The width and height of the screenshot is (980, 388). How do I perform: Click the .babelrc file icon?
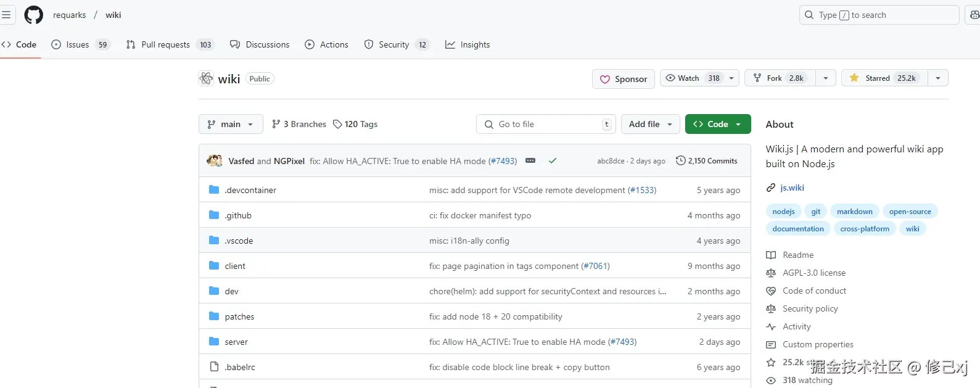click(x=214, y=367)
